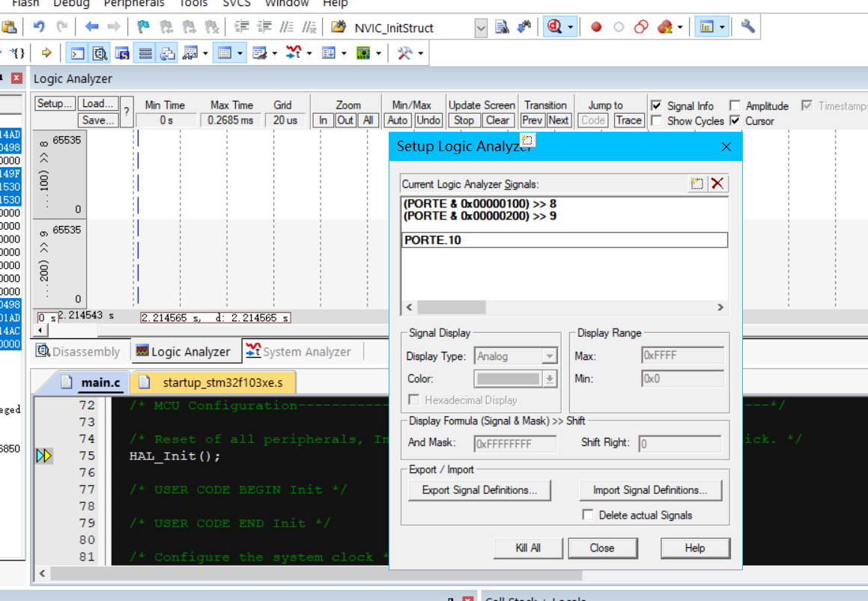
Task: Expand the Toolbox dropdown arrow
Action: [x=421, y=54]
